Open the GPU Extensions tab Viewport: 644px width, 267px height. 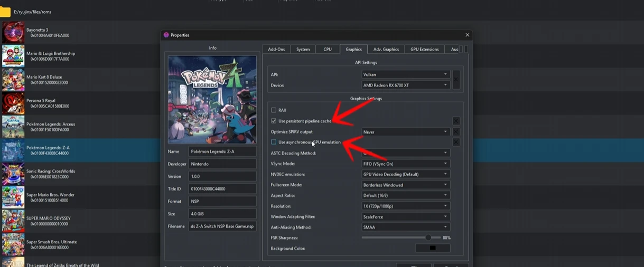[425, 49]
